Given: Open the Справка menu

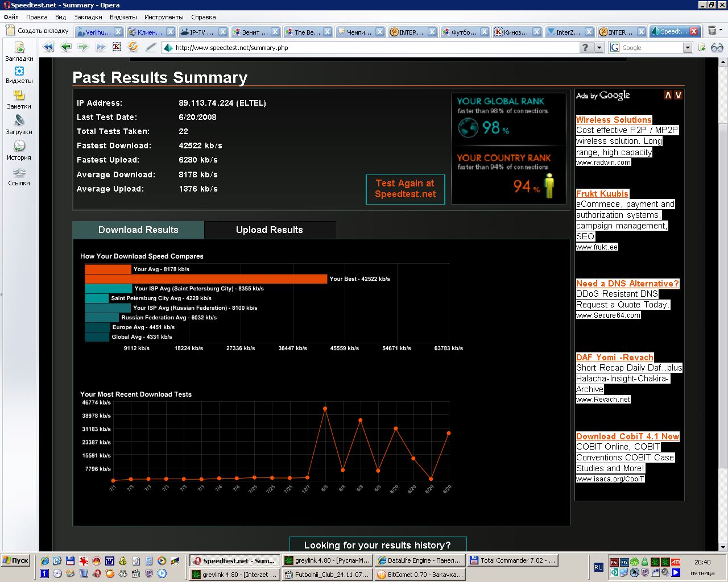Looking at the screenshot, I should point(203,17).
